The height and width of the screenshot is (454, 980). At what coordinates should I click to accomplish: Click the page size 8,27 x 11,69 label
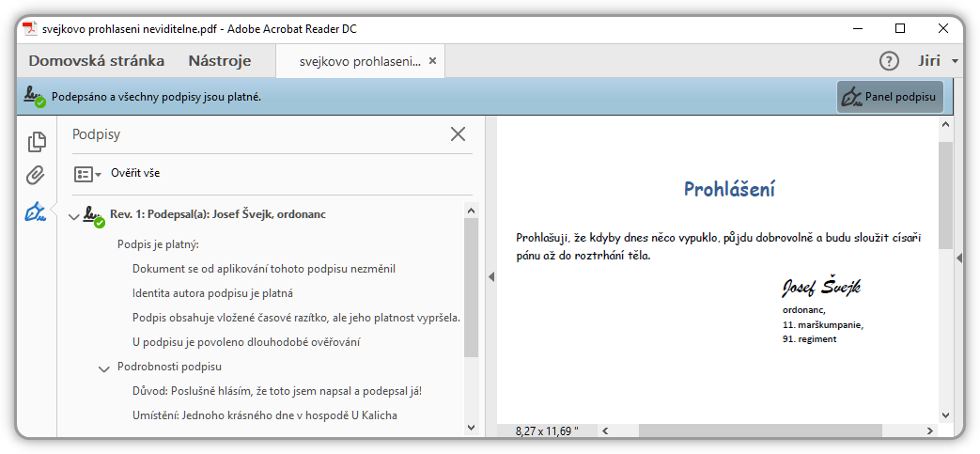click(x=548, y=431)
